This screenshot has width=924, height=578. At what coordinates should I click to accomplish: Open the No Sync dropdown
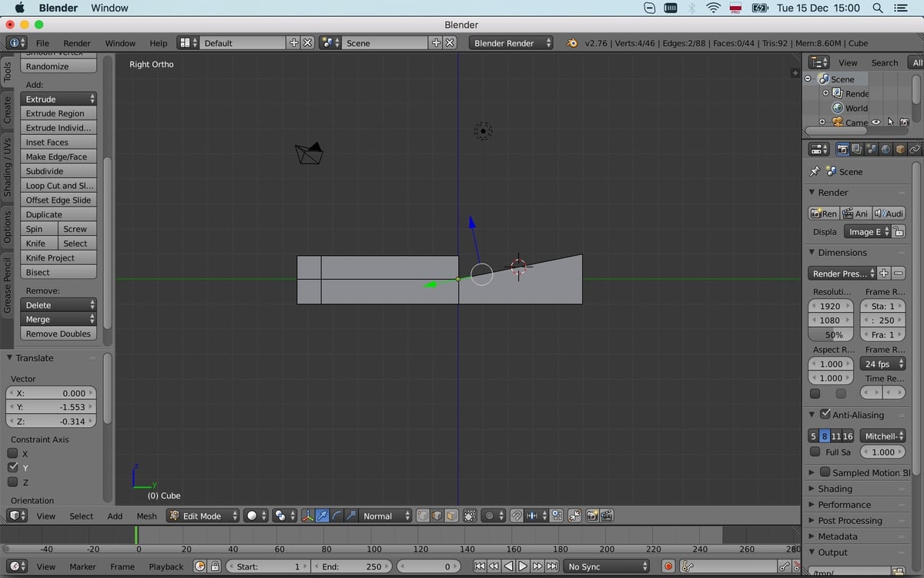[x=606, y=566]
